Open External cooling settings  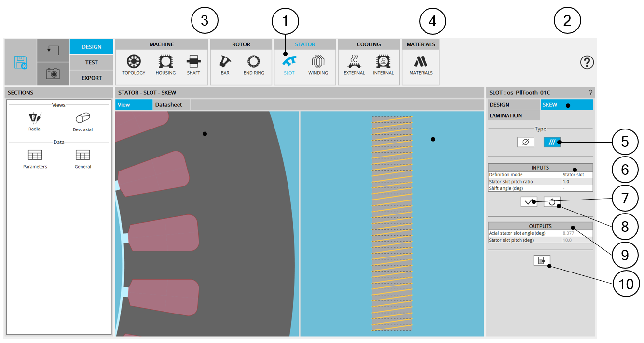[x=354, y=65]
